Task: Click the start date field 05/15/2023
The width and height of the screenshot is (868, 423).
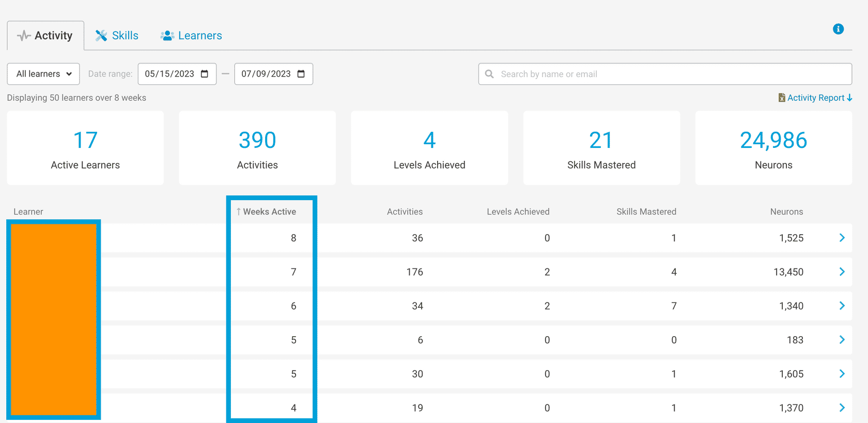Action: click(169, 74)
